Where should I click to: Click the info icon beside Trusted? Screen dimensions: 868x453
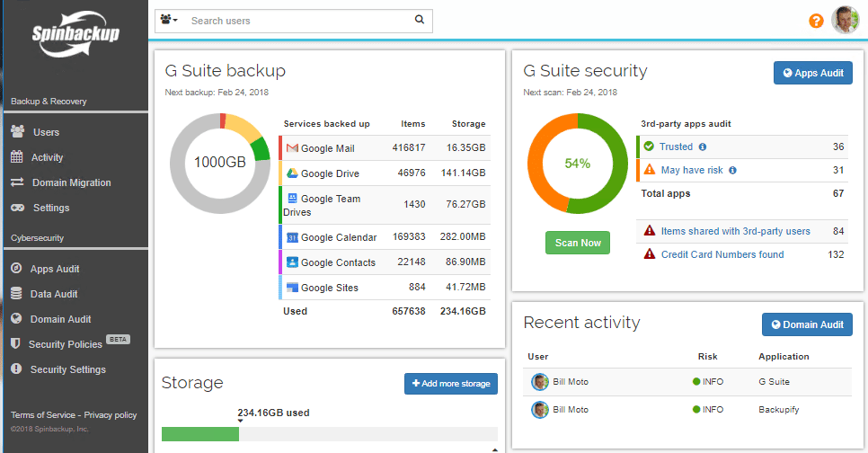tap(703, 147)
